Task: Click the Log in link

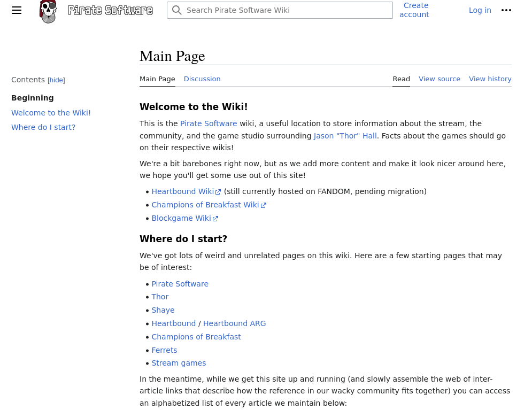Action: coord(480,10)
